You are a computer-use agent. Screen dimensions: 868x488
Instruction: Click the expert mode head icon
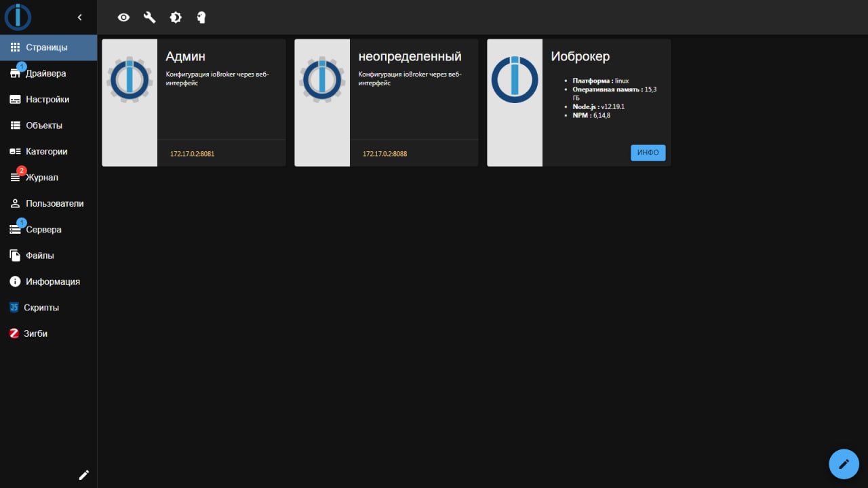click(201, 18)
